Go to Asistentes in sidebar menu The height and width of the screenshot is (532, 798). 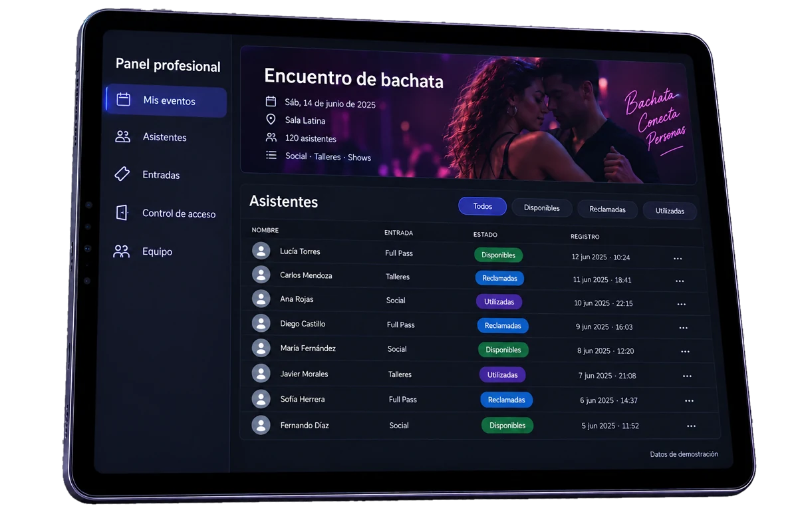(165, 137)
